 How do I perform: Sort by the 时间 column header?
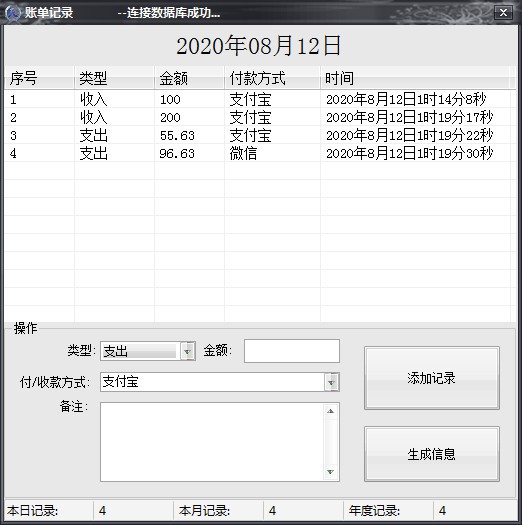click(x=415, y=78)
